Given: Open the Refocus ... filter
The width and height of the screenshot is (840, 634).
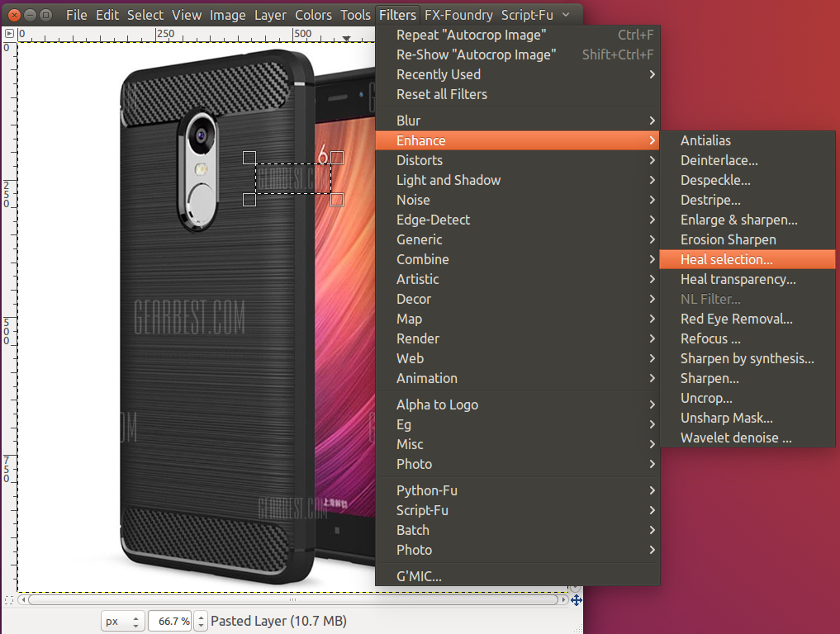Looking at the screenshot, I should 747,338.
